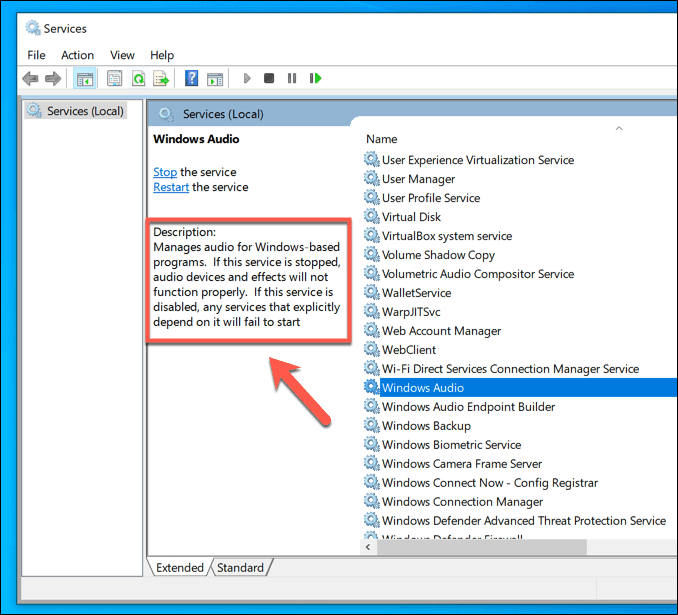Open the View menu
The width and height of the screenshot is (678, 615).
coord(122,55)
